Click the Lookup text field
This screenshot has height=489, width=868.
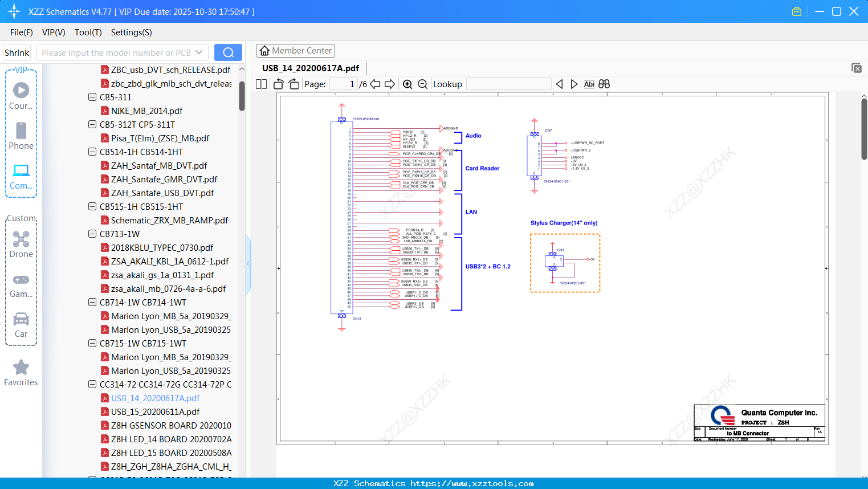tap(508, 84)
